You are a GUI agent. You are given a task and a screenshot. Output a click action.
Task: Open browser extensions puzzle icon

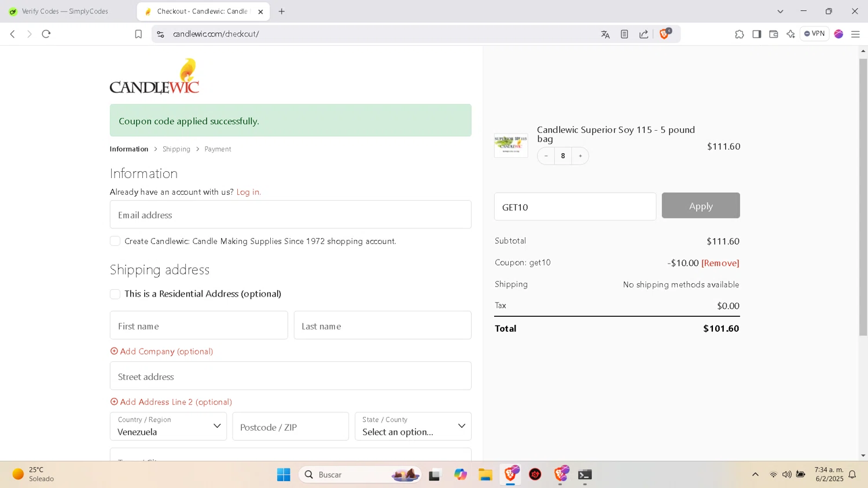(740, 34)
